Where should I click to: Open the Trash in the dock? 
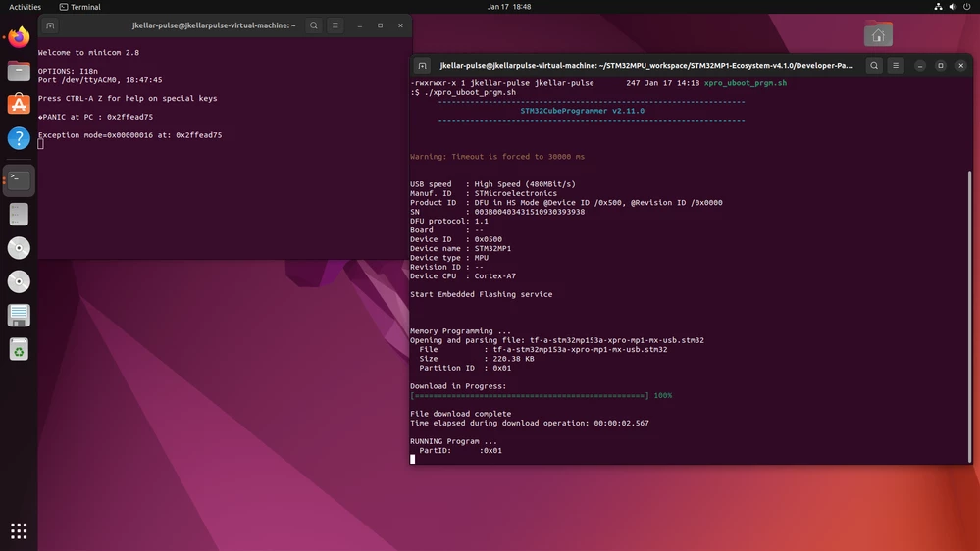(x=19, y=350)
